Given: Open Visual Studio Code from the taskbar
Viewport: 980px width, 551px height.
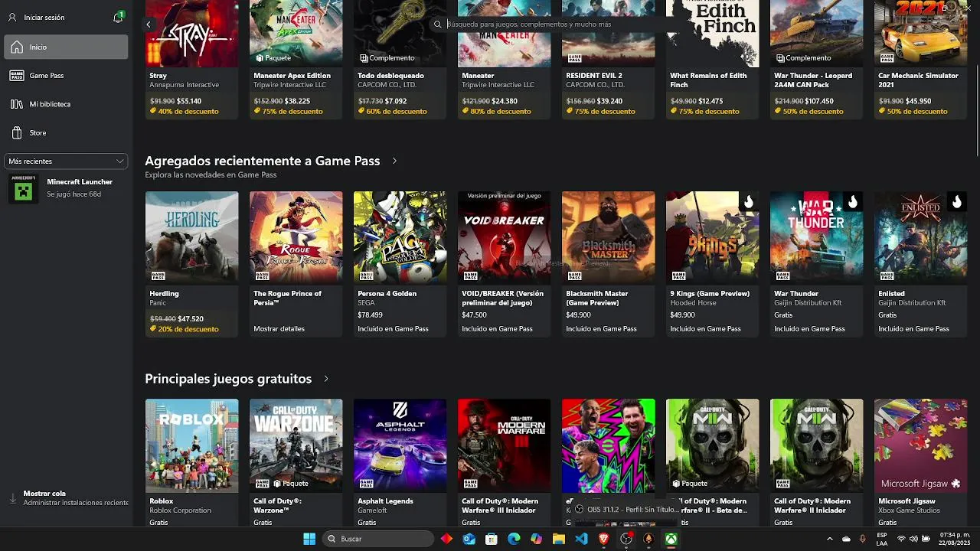Looking at the screenshot, I should (x=581, y=539).
